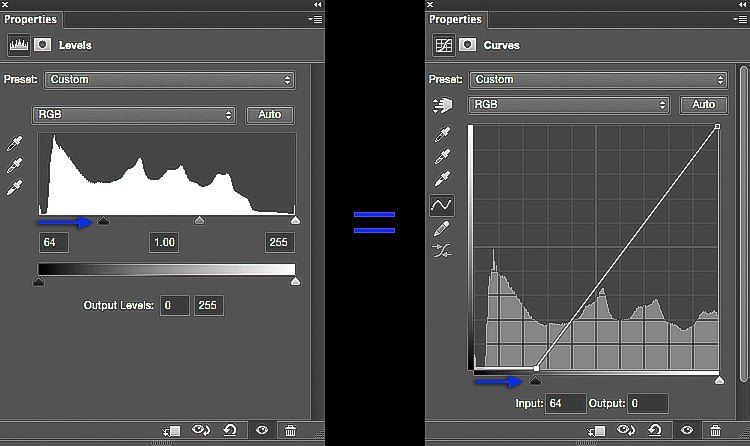750x446 pixels.
Task: Click the midtone field showing 1.00
Action: coord(164,243)
